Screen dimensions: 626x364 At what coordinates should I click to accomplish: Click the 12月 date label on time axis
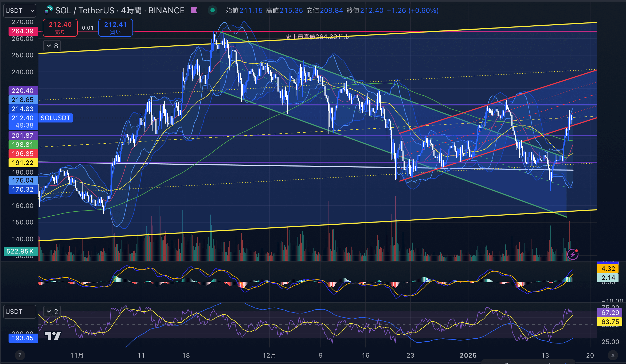click(x=269, y=355)
